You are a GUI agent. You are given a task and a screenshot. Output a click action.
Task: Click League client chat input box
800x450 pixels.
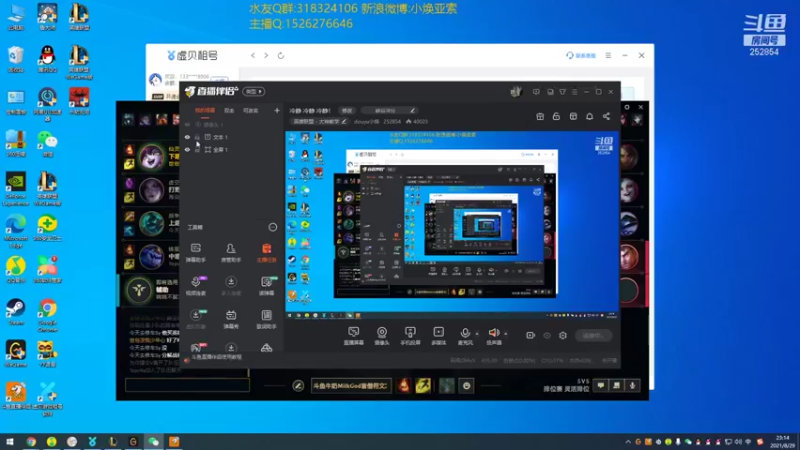[187, 385]
